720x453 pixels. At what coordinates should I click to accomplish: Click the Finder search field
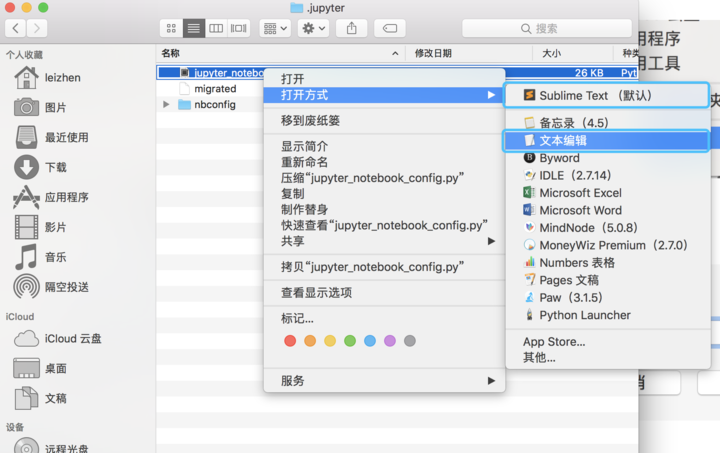(546, 28)
